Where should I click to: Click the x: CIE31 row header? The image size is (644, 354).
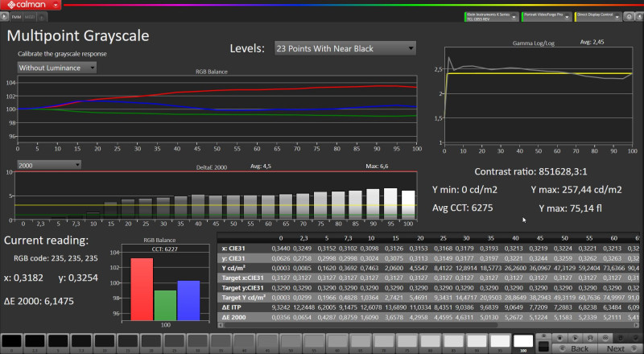pos(233,249)
